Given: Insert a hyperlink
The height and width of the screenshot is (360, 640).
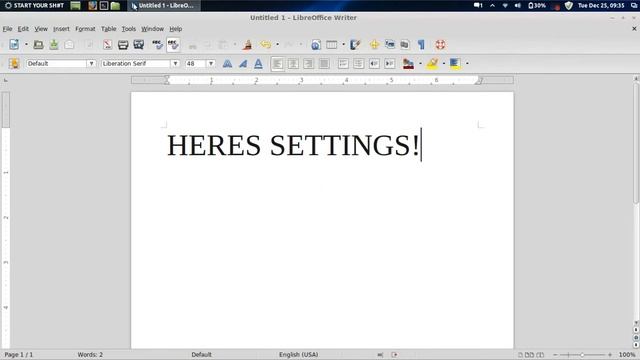Looking at the screenshot, I should tap(316, 44).
